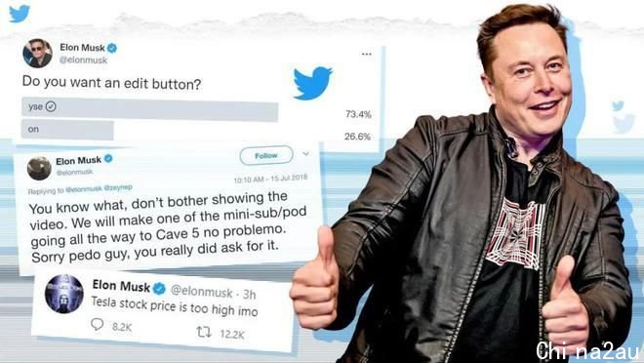The height and width of the screenshot is (363, 644).
Task: Click the 73.4% poll result bar
Action: coord(150,109)
